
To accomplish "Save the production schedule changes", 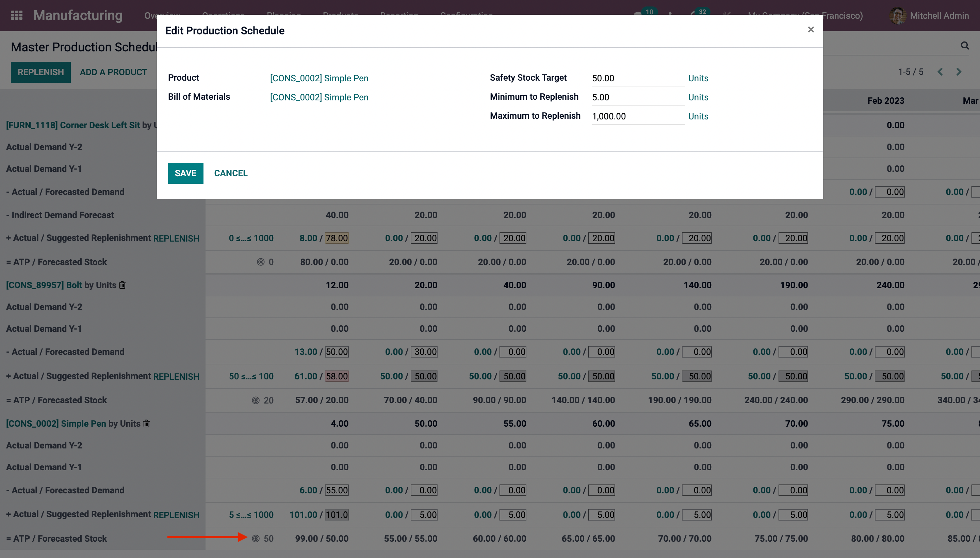I will pos(185,173).
